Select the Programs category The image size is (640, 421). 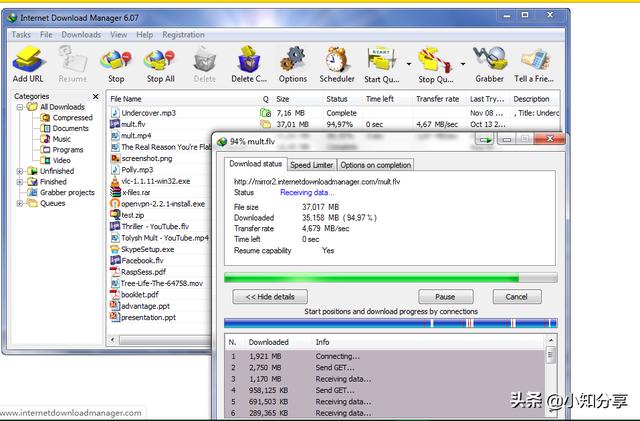click(68, 150)
